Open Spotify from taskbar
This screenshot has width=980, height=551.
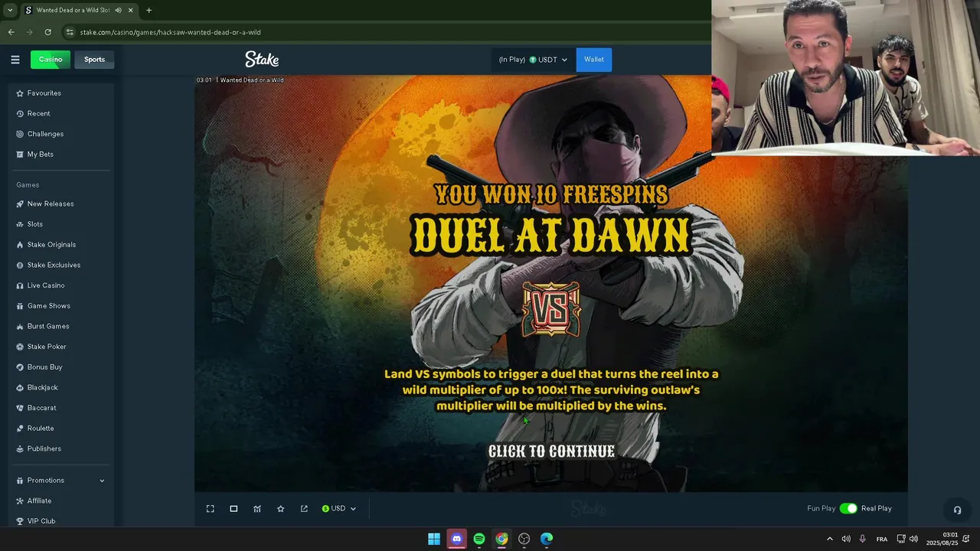coord(479,539)
